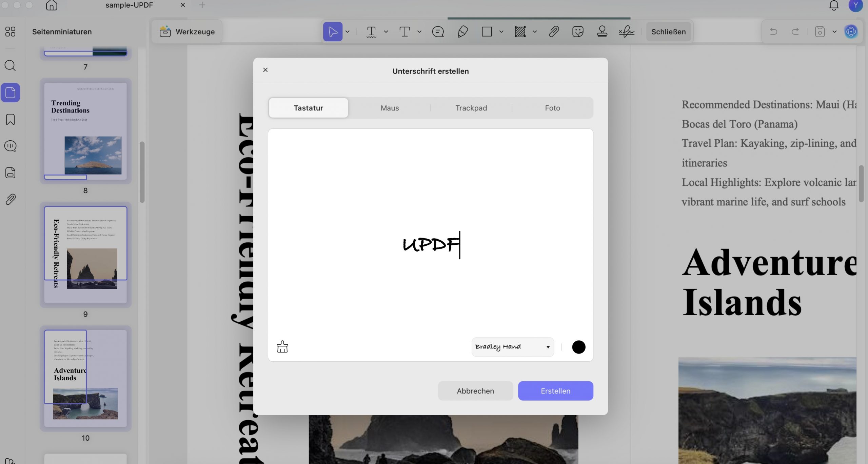
Task: Open the form fields sidebar panel
Action: pyautogui.click(x=10, y=173)
